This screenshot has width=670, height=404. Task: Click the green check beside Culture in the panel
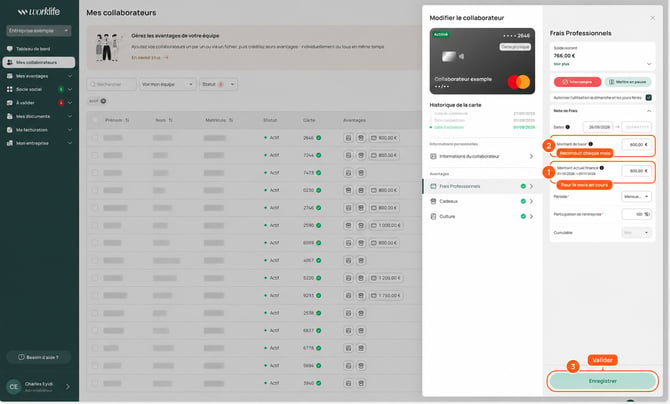(523, 216)
